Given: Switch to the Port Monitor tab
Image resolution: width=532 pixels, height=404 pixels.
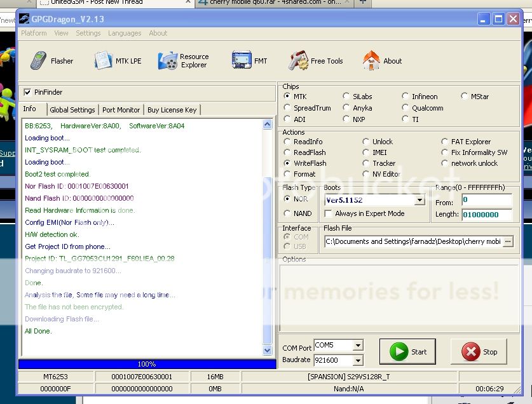Looking at the screenshot, I should (x=121, y=110).
